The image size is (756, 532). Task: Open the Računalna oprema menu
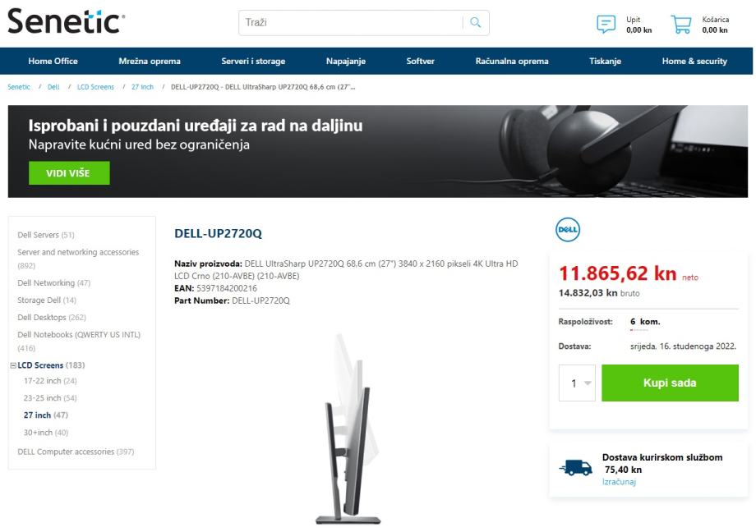[x=512, y=62]
